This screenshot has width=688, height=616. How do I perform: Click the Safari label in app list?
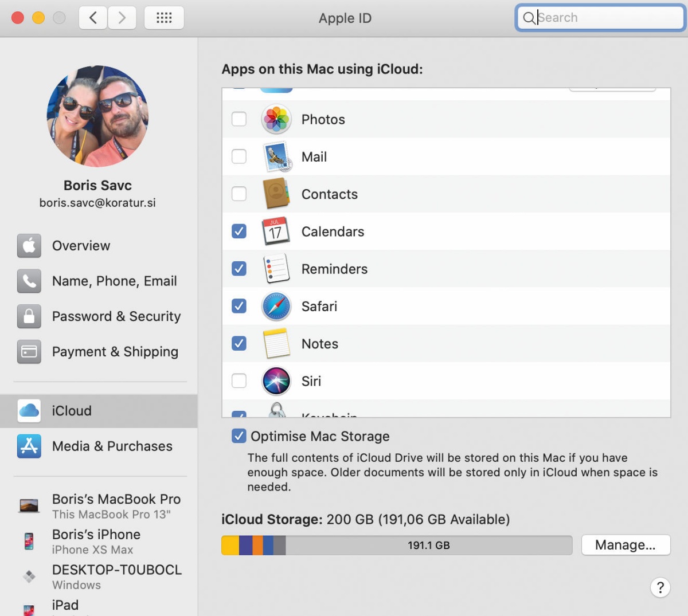point(319,306)
